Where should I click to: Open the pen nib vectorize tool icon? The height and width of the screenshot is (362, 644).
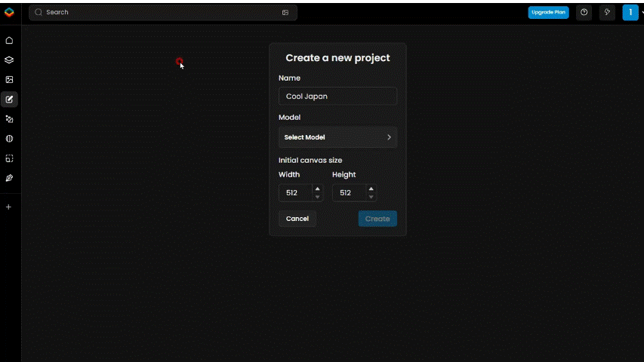pyautogui.click(x=9, y=178)
